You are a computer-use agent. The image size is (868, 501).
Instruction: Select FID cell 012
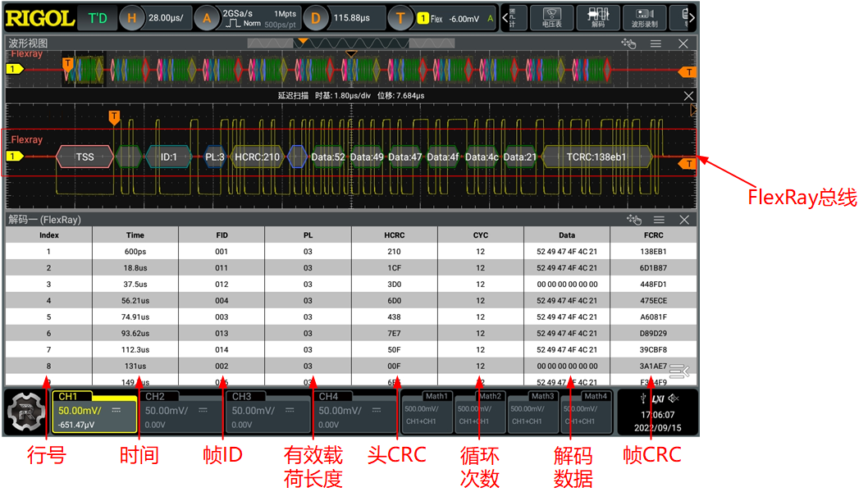click(222, 285)
